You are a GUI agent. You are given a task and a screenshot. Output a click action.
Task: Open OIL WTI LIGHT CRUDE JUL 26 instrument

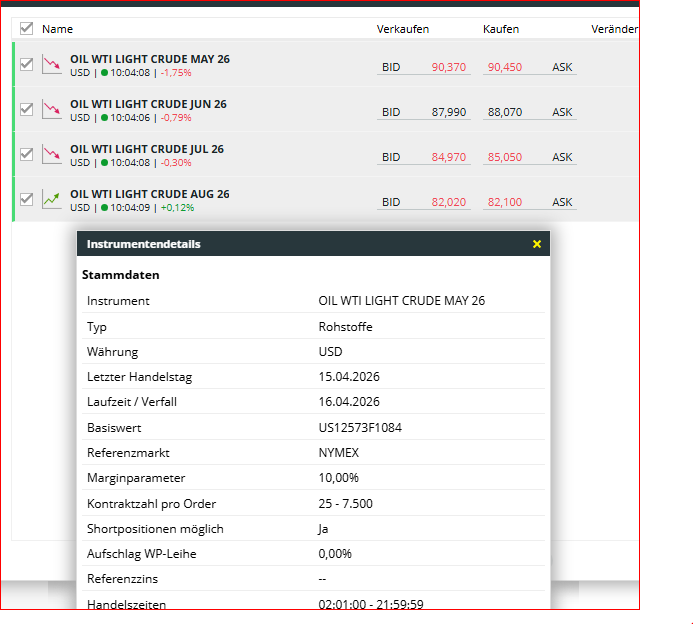tap(147, 149)
